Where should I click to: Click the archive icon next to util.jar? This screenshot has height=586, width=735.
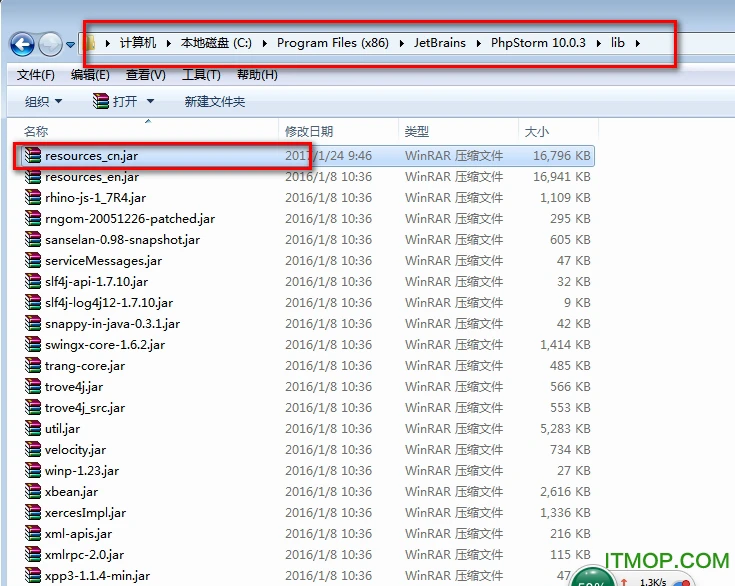(32, 429)
